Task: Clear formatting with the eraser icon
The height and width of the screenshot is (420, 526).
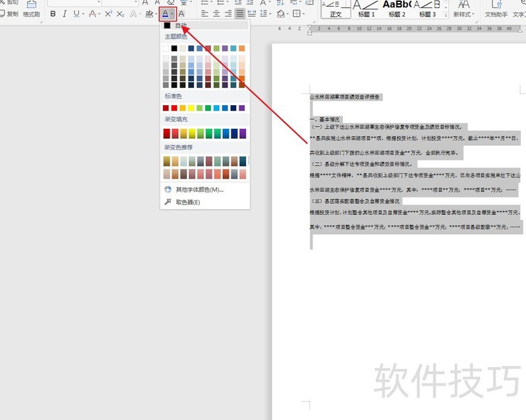Action: (x=171, y=3)
